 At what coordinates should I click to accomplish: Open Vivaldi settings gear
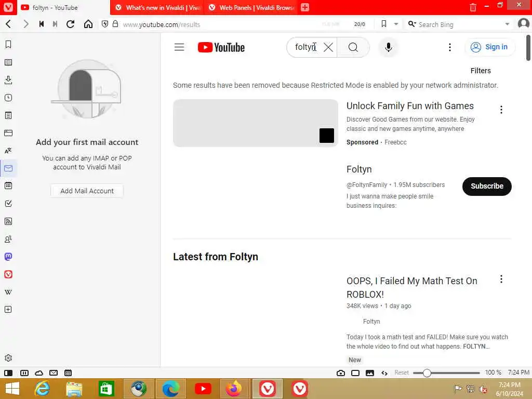tap(8, 358)
